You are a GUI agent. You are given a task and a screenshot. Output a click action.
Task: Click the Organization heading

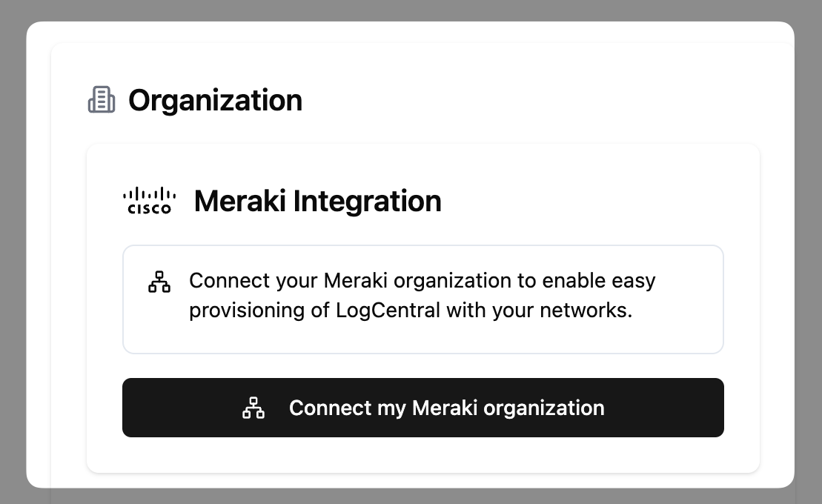pos(215,100)
